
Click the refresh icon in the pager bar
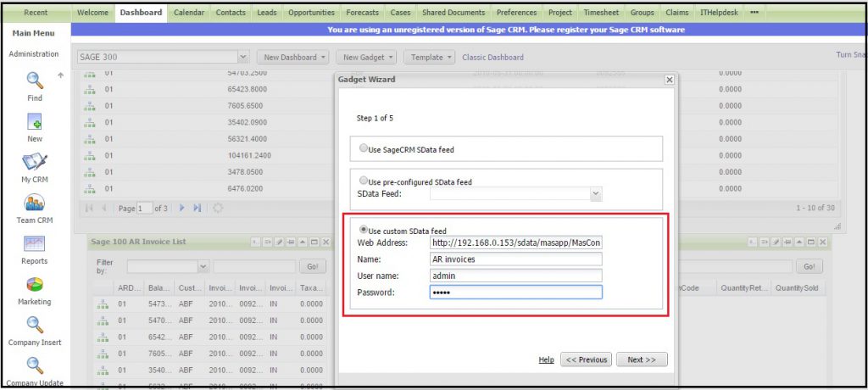pos(218,209)
